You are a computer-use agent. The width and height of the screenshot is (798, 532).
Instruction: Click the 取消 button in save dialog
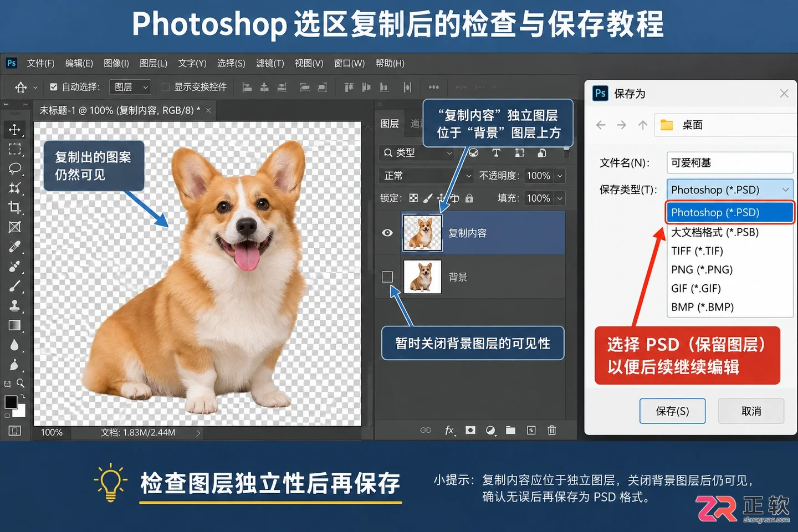[751, 411]
